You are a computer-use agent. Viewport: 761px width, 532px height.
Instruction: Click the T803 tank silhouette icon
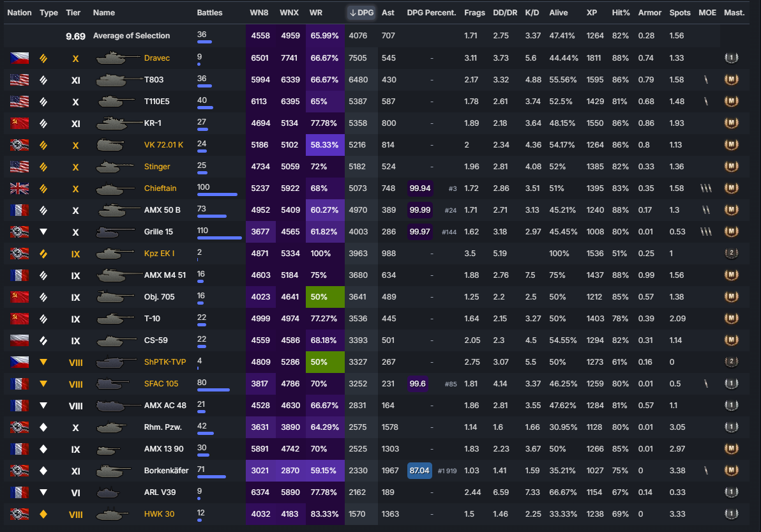(119, 80)
